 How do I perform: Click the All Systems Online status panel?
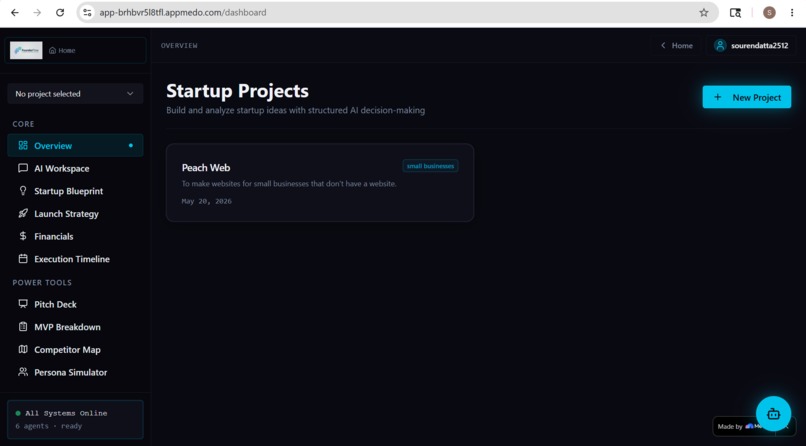(75, 419)
